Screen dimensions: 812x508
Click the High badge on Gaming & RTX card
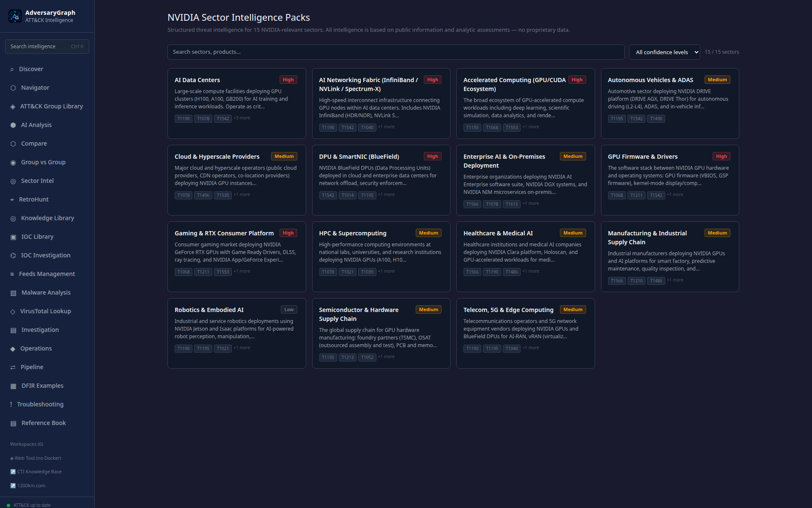point(288,233)
